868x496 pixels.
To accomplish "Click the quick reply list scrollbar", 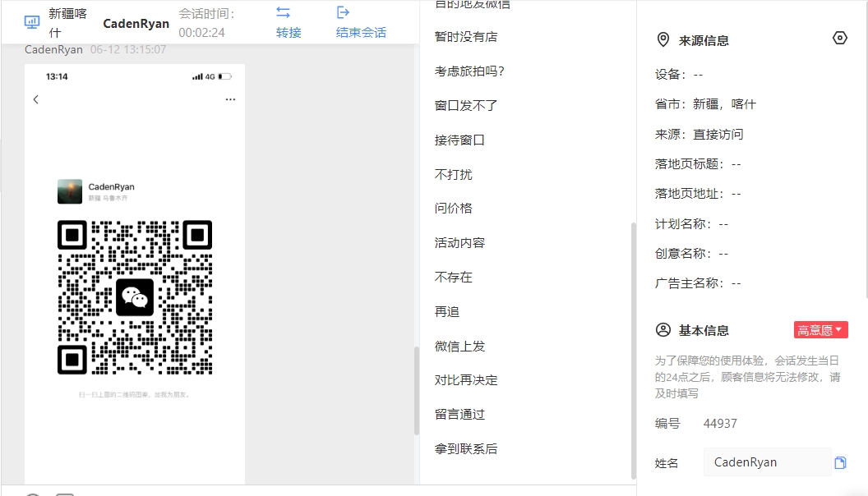I will (633, 351).
